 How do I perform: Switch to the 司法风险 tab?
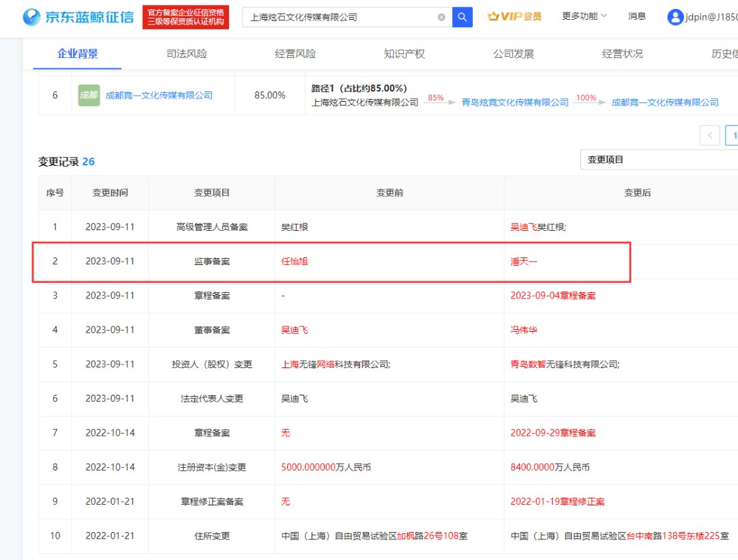187,53
